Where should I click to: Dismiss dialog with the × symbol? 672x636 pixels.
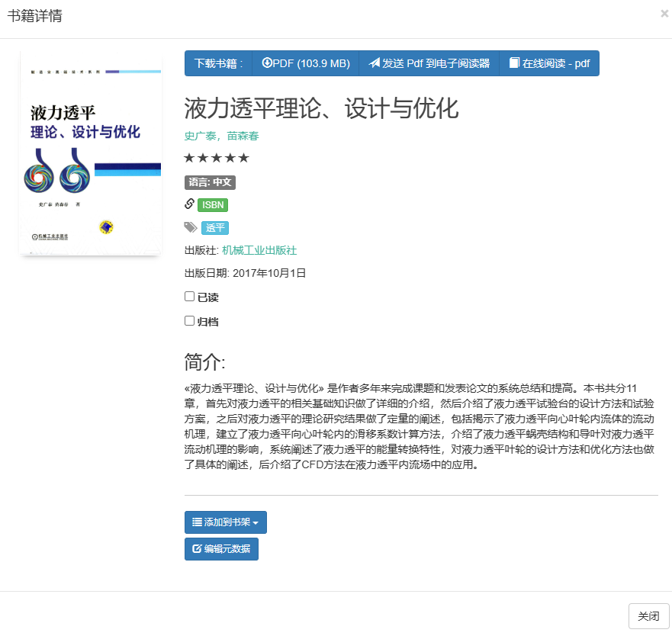pyautogui.click(x=664, y=13)
